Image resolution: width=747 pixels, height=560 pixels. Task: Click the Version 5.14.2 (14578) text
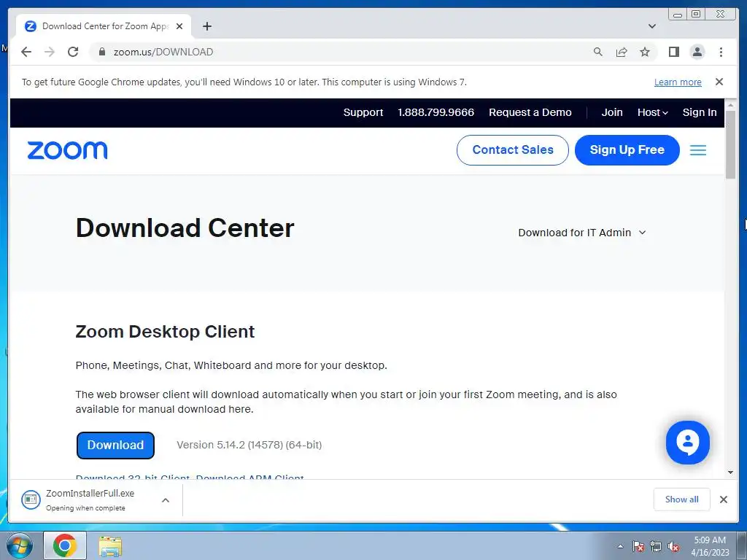point(249,445)
